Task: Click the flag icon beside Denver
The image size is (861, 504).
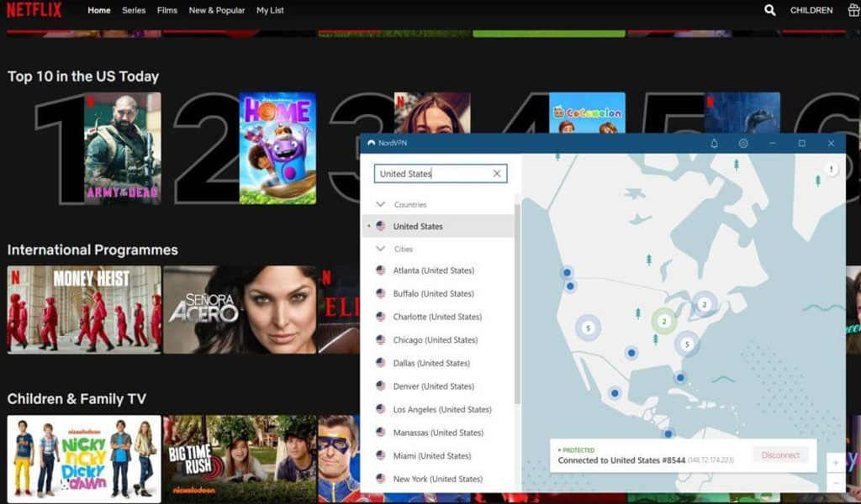Action: click(x=381, y=386)
